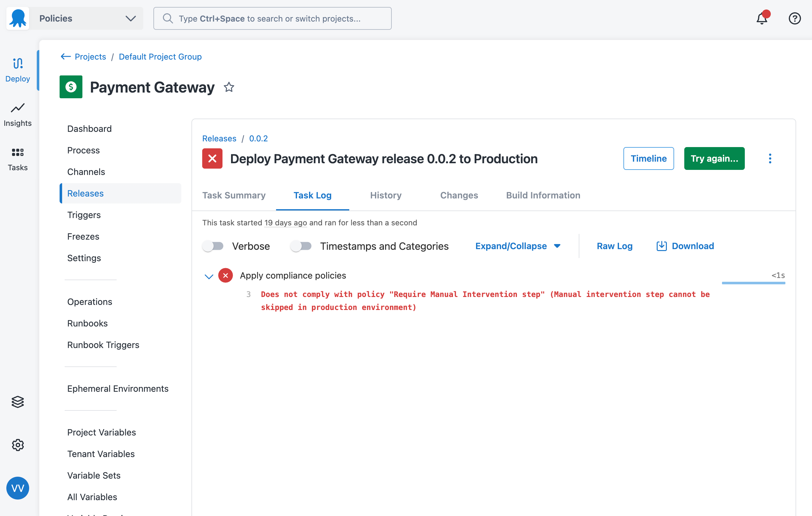The height and width of the screenshot is (516, 812).
Task: Open Configuration gear in left rail
Action: pyautogui.click(x=17, y=445)
